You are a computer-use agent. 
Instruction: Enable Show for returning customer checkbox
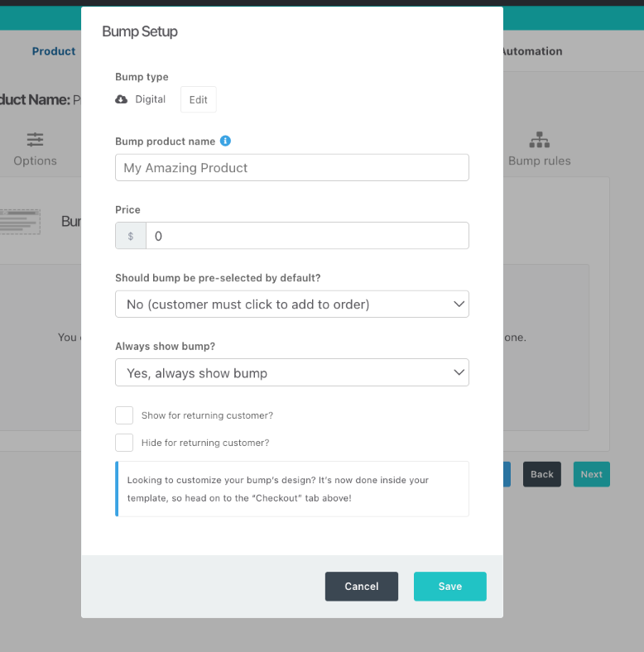click(124, 415)
